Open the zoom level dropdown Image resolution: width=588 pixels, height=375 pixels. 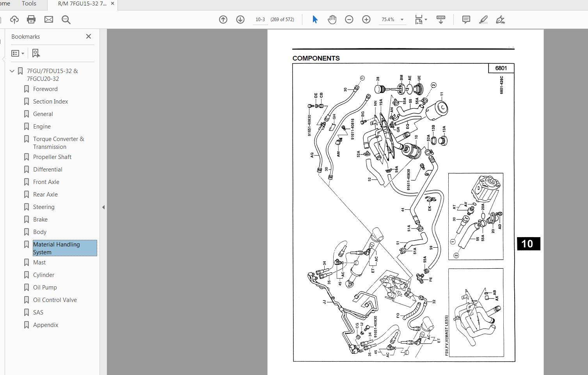point(402,20)
